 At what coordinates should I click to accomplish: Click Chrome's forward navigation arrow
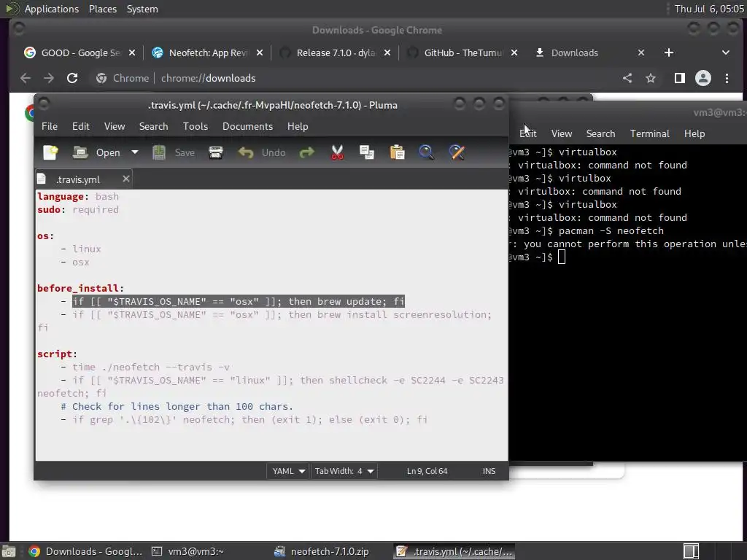[x=49, y=78]
